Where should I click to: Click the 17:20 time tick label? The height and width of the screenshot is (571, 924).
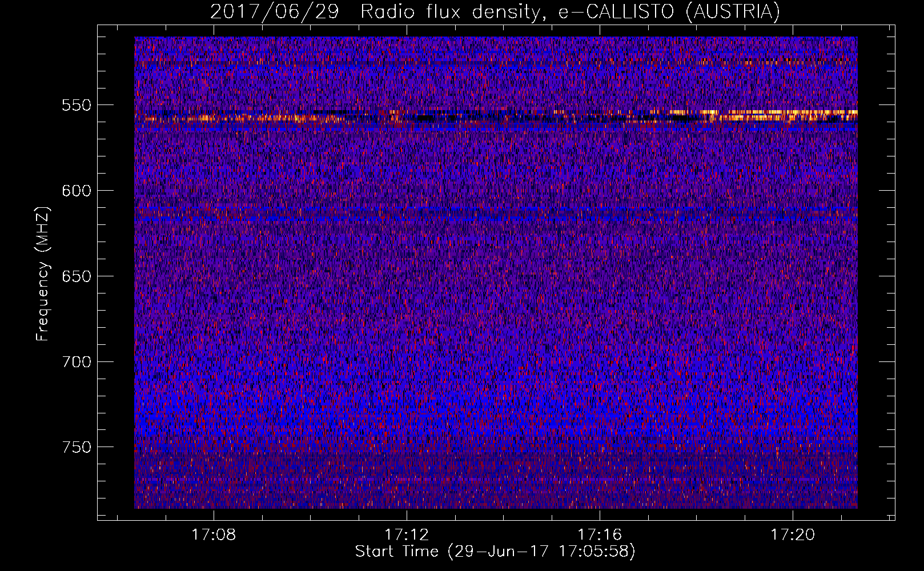click(793, 535)
